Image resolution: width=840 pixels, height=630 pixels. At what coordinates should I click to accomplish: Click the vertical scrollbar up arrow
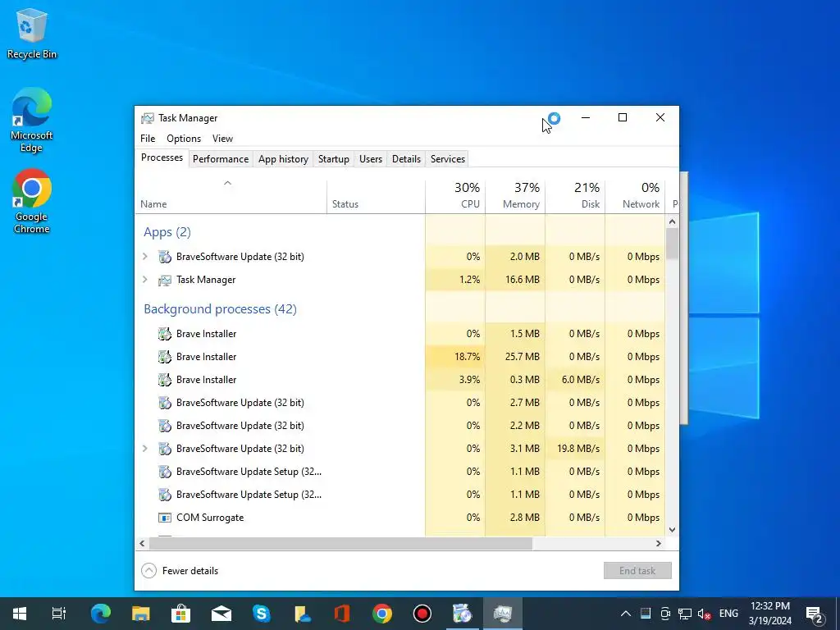tap(673, 221)
